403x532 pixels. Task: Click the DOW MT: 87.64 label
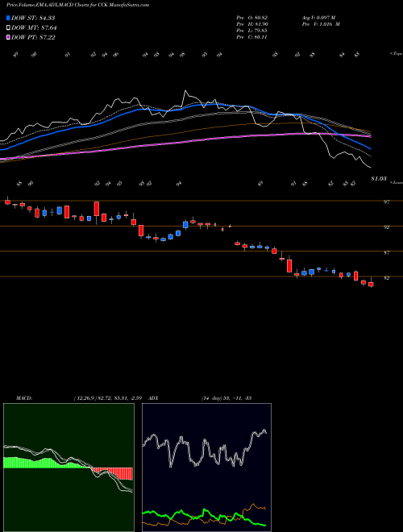click(33, 28)
